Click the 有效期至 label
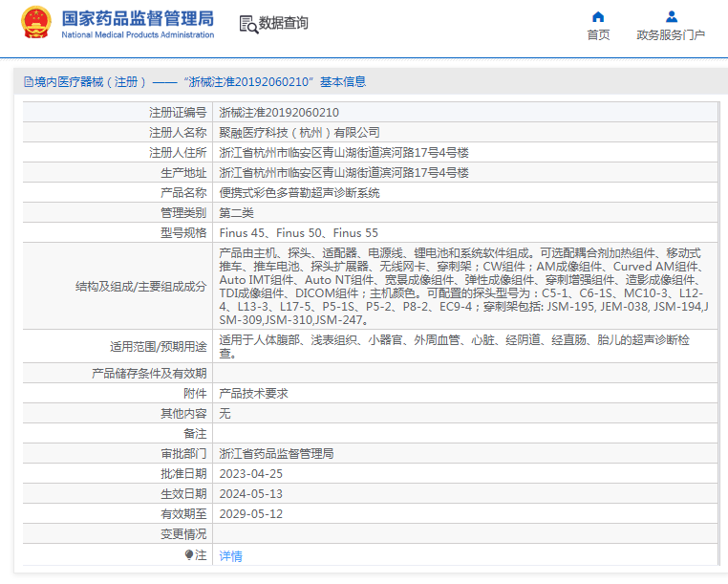728x584 pixels. tap(183, 514)
